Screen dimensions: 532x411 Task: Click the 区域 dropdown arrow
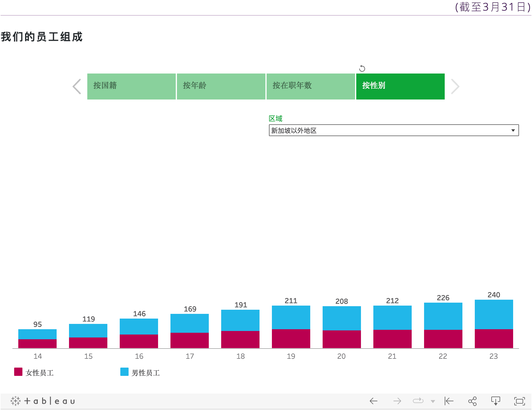[x=513, y=130]
